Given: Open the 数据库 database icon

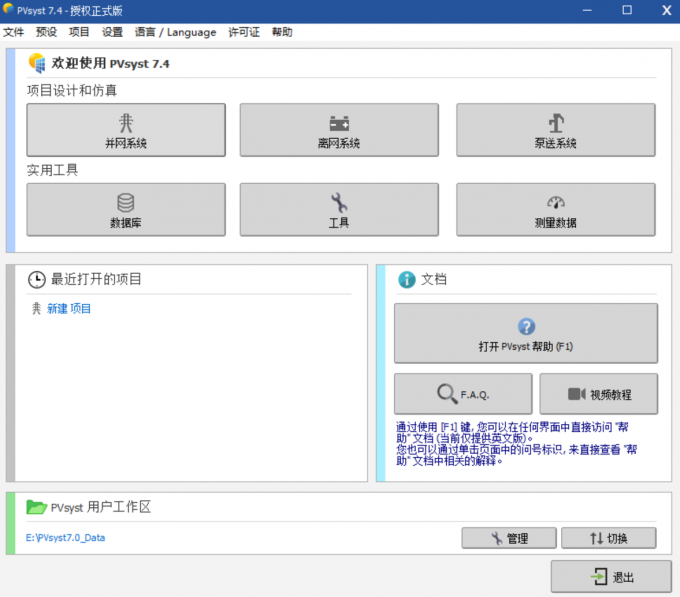Looking at the screenshot, I should pos(125,203).
